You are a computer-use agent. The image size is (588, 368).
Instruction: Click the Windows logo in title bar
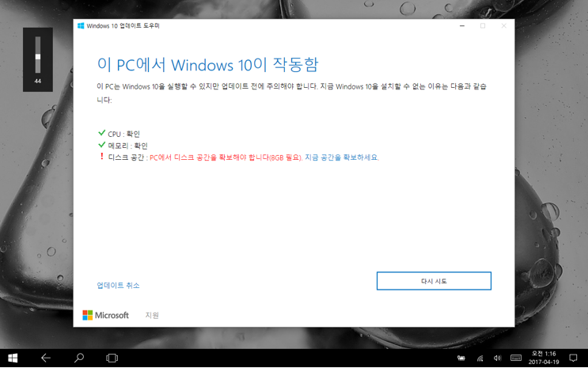[x=81, y=25]
